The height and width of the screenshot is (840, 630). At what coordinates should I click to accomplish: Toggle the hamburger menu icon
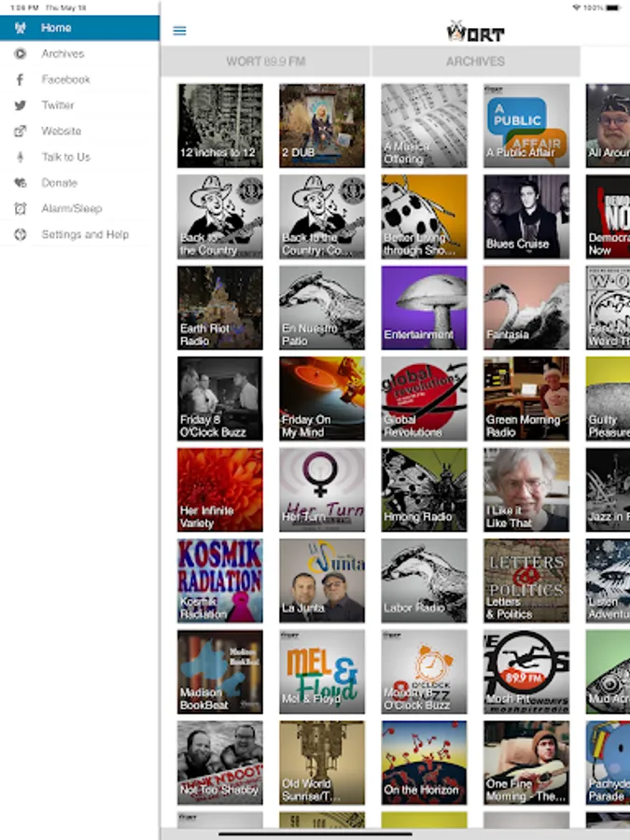179,31
